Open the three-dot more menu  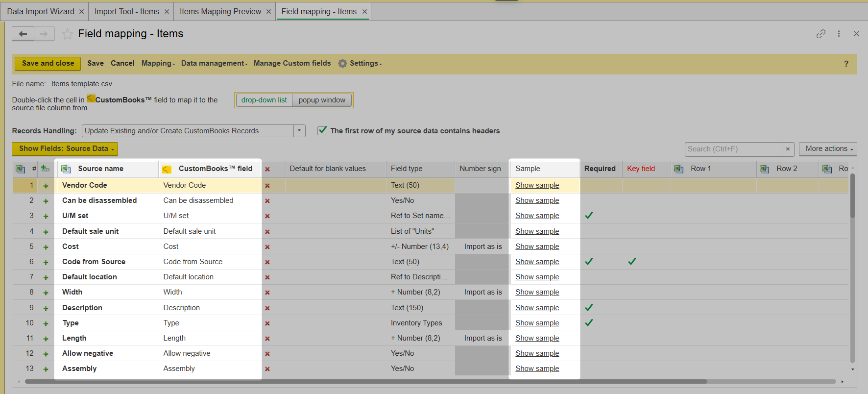point(839,34)
